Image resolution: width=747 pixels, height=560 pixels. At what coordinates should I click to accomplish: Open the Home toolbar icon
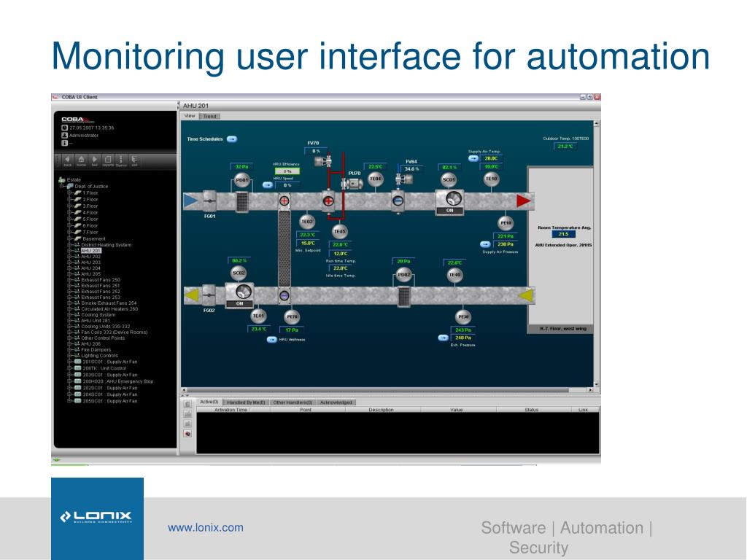(x=82, y=160)
